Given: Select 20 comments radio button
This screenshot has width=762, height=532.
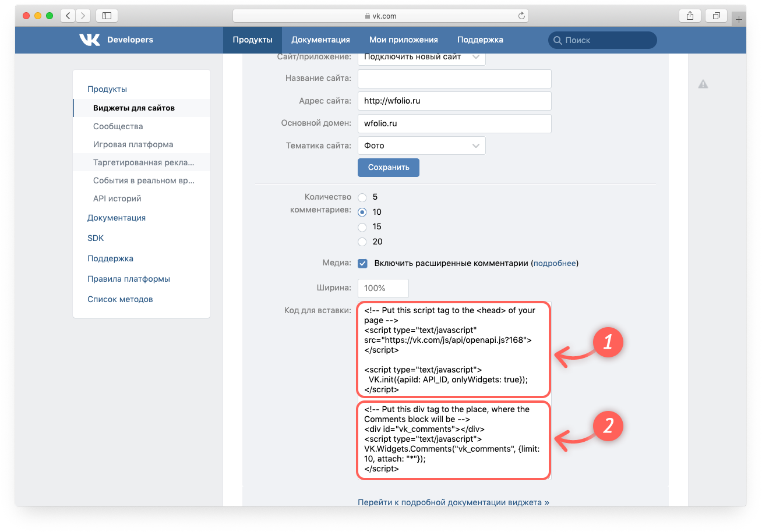Looking at the screenshot, I should click(362, 242).
